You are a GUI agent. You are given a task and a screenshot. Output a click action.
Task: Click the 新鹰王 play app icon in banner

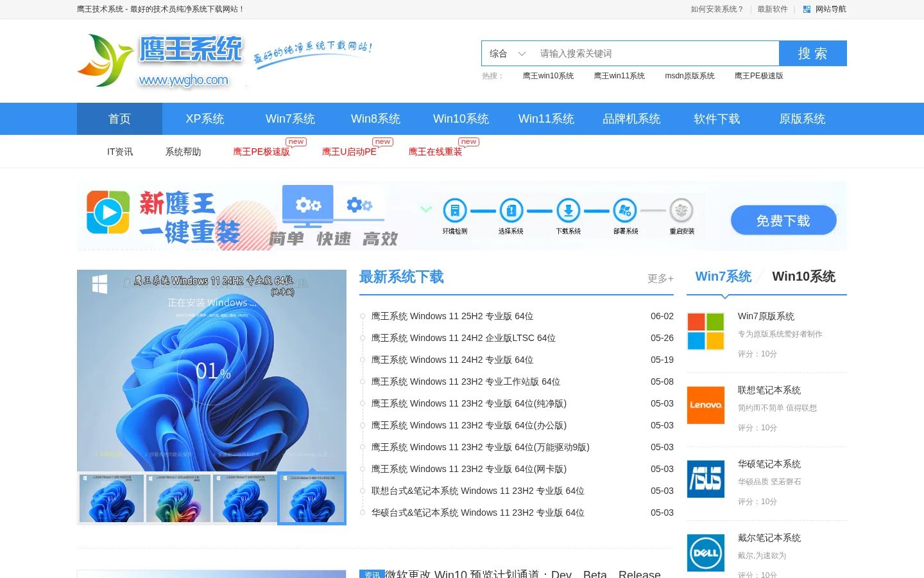[108, 212]
